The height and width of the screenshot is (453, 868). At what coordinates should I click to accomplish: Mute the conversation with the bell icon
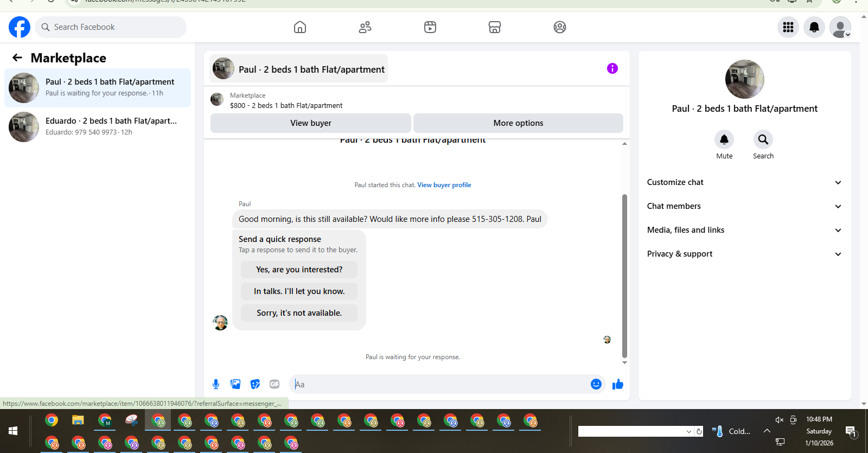(724, 139)
